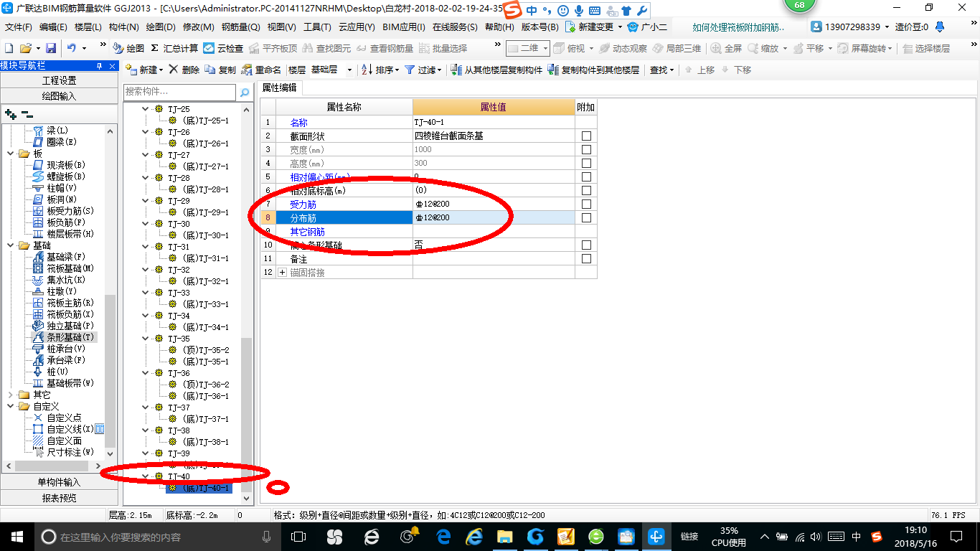Click 复制构件到其他楼层 button
The height and width of the screenshot is (551, 980).
click(593, 70)
